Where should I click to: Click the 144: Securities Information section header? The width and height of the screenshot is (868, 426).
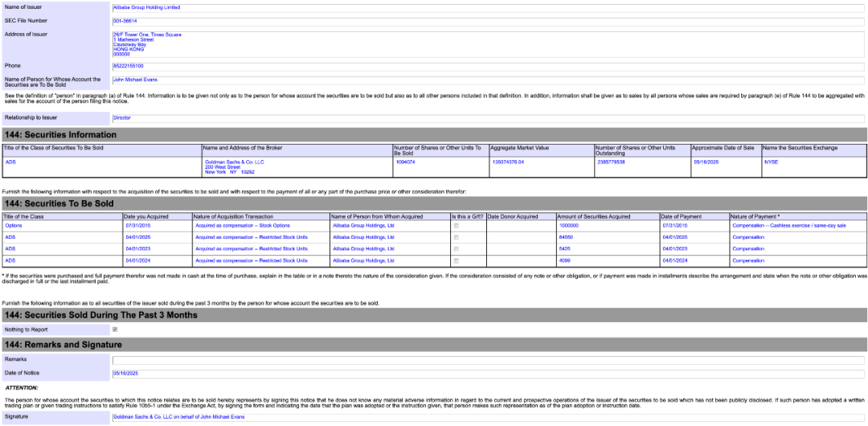pos(434,134)
